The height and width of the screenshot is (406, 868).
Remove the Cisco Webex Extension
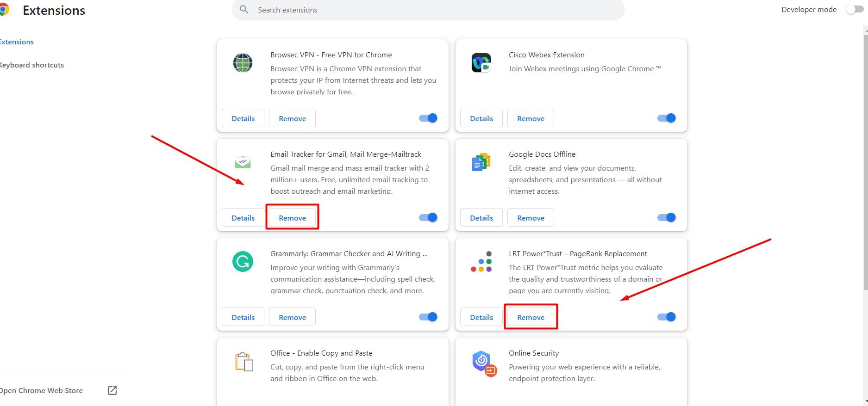click(531, 118)
